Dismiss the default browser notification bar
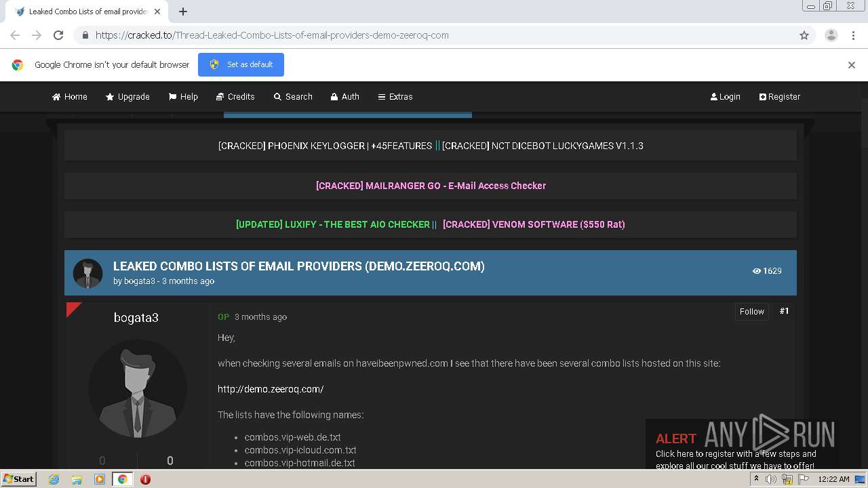The image size is (868, 488). (x=852, y=65)
